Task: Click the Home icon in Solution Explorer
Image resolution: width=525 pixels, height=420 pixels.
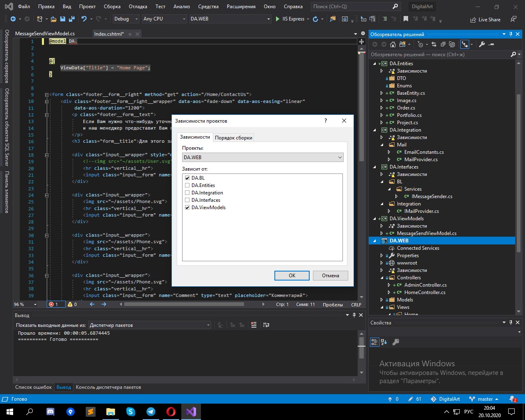Action: coord(393,44)
